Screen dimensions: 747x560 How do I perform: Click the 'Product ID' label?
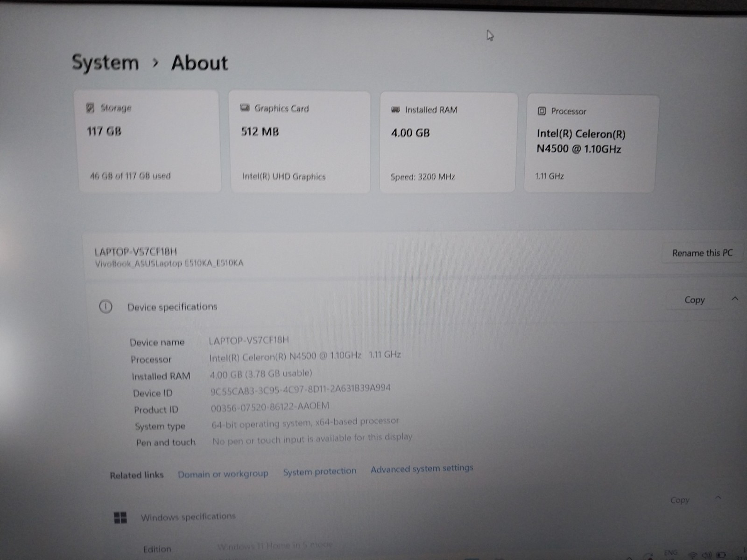point(156,410)
